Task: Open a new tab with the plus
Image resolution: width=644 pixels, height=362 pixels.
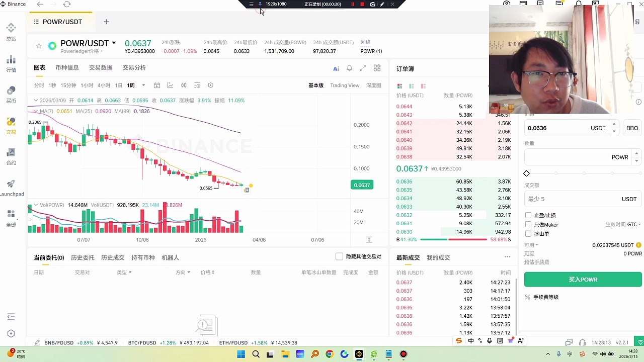Action: pyautogui.click(x=106, y=22)
